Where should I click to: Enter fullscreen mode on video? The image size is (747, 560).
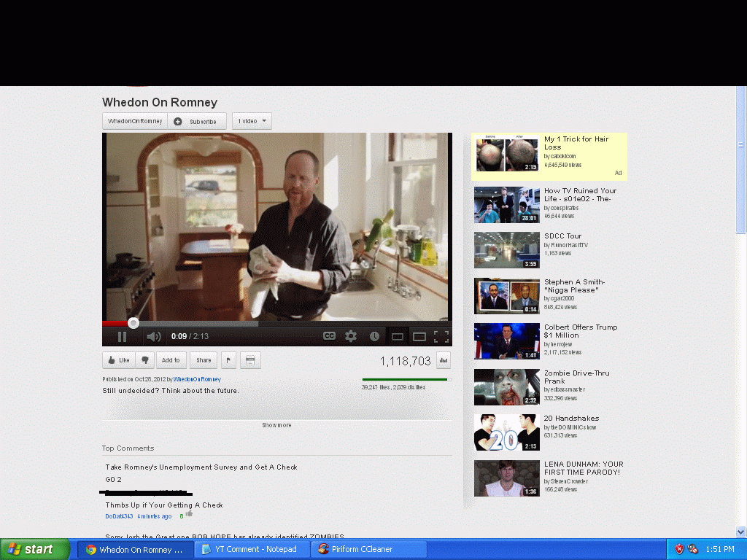pos(441,337)
